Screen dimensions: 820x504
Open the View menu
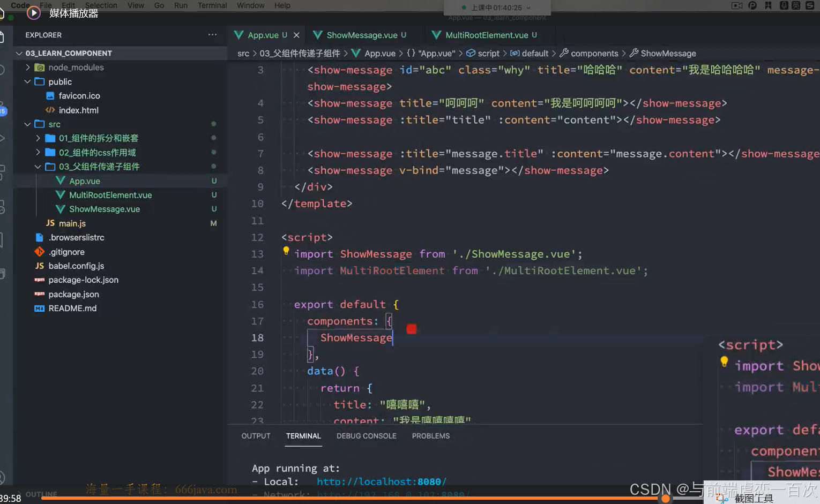[x=136, y=5]
